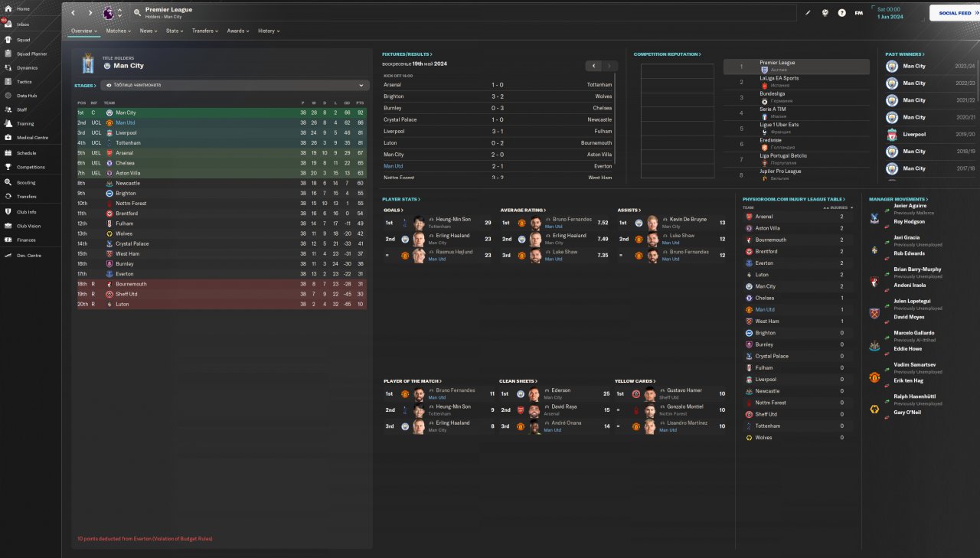
Task: Open the Yellow Cards stats link
Action: [x=635, y=381]
